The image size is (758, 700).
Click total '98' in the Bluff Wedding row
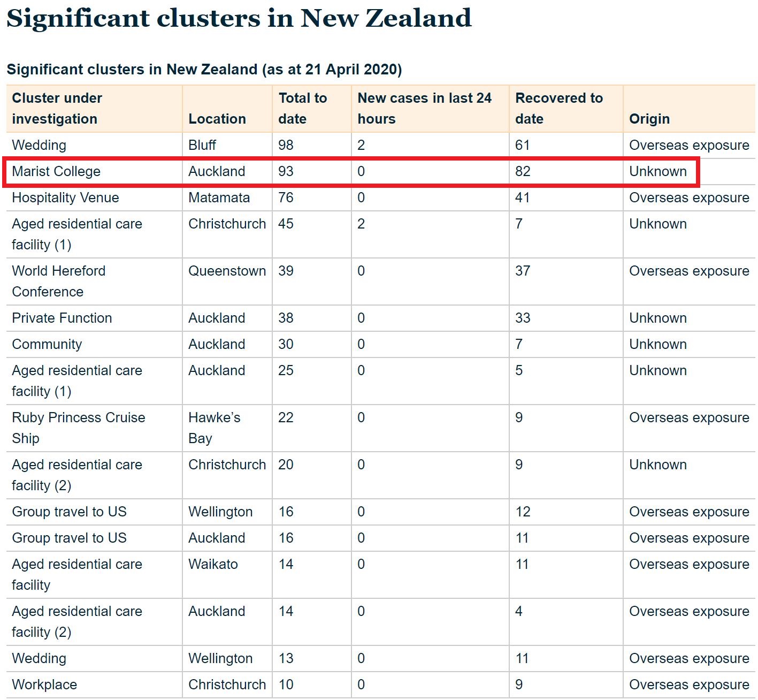point(286,145)
